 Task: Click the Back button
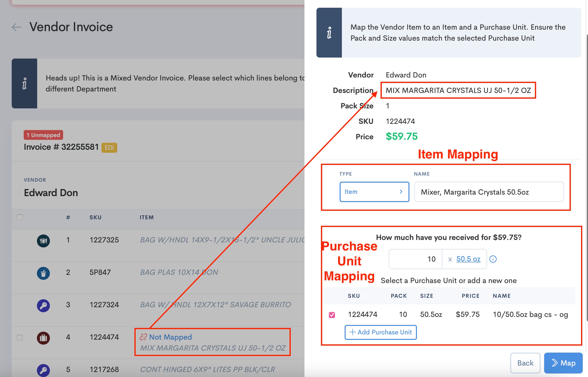tap(525, 363)
